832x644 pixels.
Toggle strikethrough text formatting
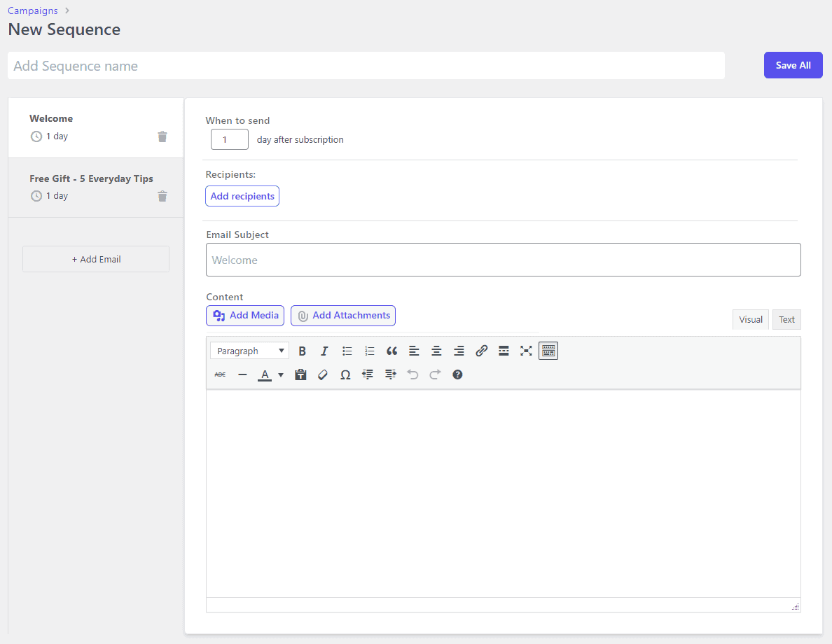tap(220, 375)
